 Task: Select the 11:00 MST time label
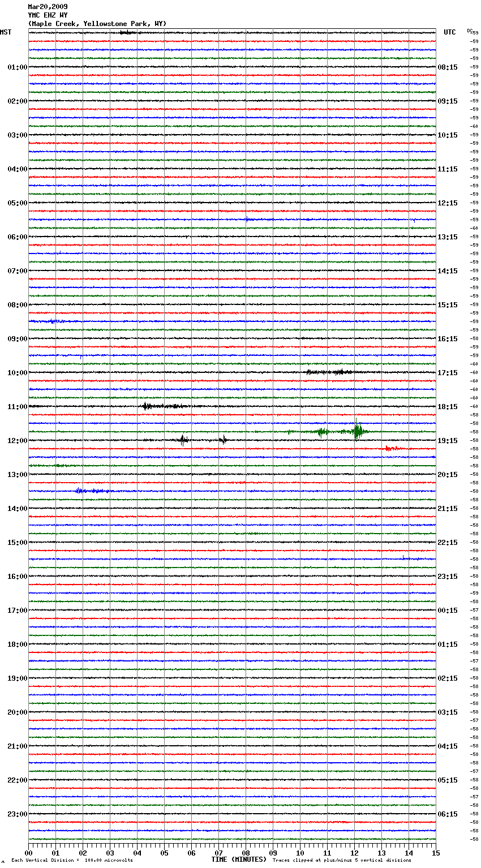click(x=18, y=407)
